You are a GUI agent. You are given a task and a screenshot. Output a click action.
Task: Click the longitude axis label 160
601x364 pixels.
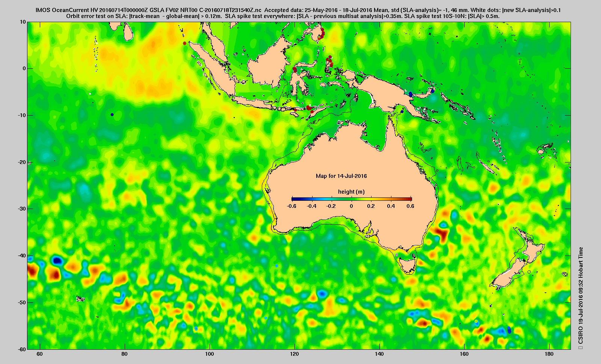click(x=464, y=354)
